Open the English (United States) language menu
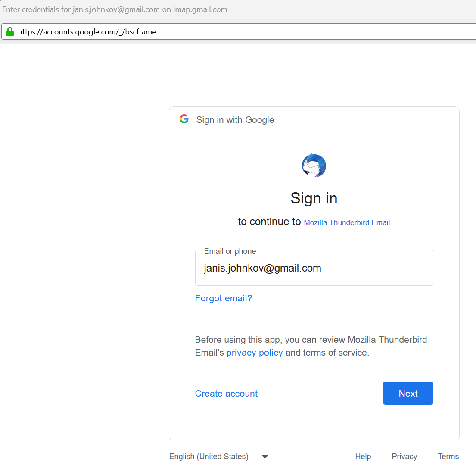 [218, 456]
